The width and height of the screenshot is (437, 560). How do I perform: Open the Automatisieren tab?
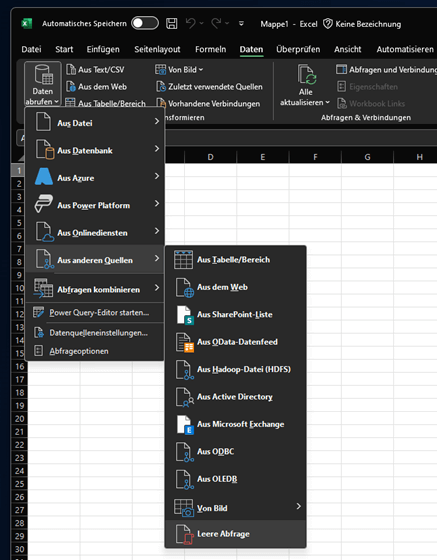pos(405,49)
